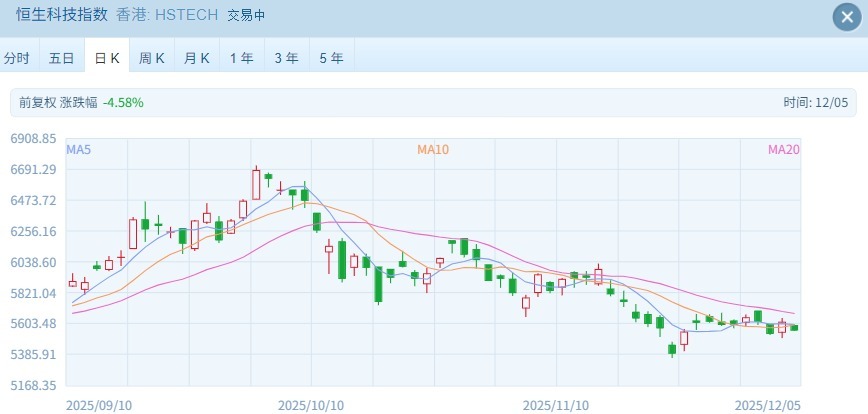868x414 pixels.
Task: Click the 时间: 12/05 time display
Action: (815, 102)
